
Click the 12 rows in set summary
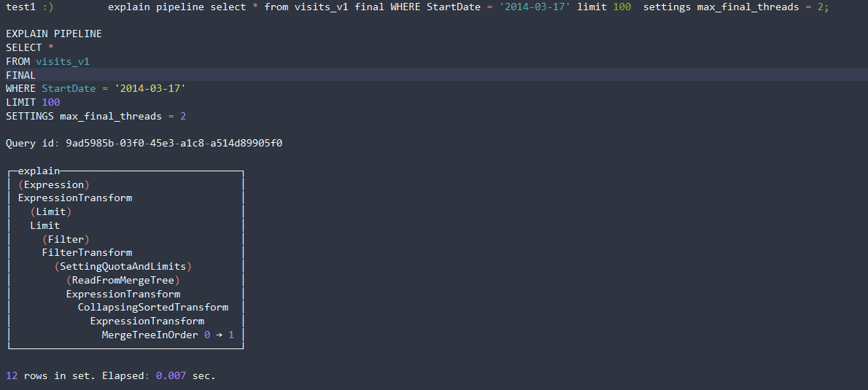click(51, 376)
